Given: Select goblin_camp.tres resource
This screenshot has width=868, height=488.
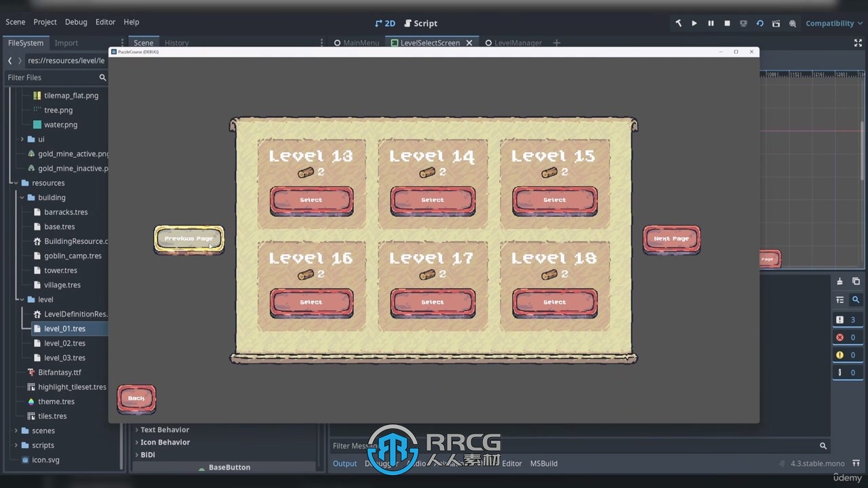Looking at the screenshot, I should pos(72,256).
